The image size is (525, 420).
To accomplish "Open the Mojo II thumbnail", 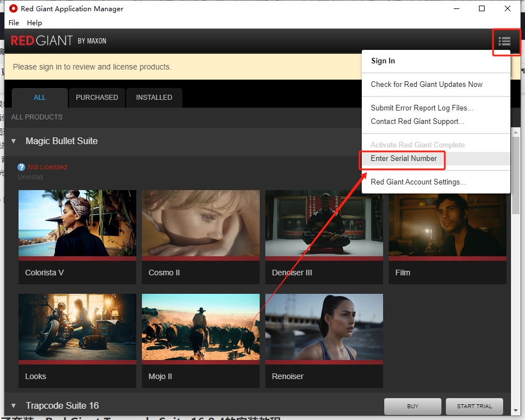I will point(201,327).
